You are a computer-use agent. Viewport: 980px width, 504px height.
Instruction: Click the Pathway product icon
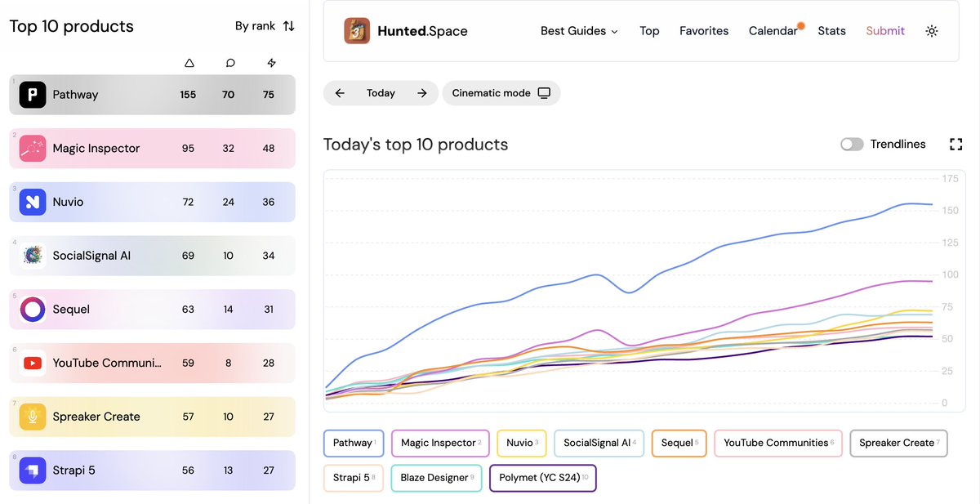[33, 95]
